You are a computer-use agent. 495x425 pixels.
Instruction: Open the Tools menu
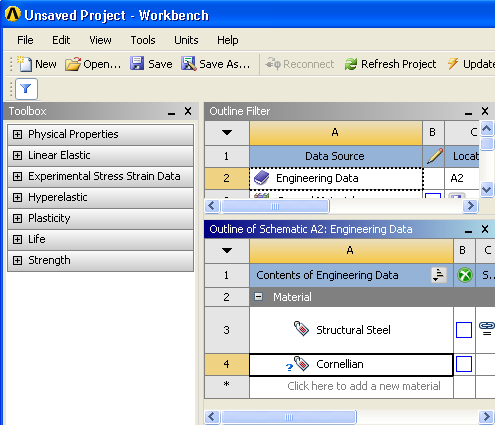coord(143,40)
